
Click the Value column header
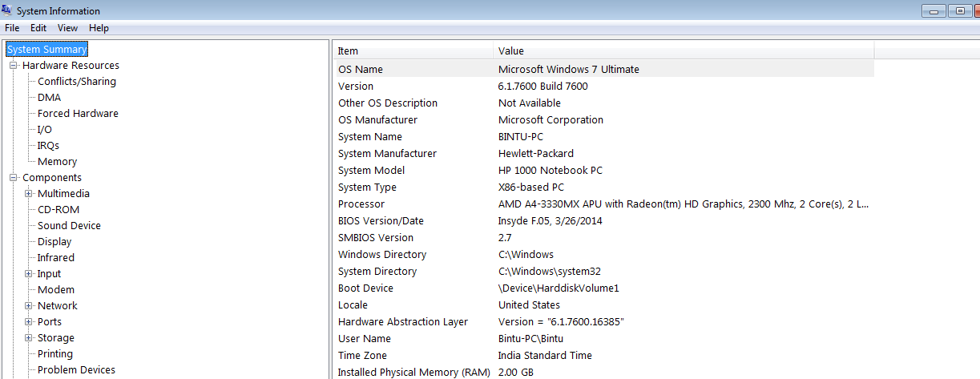(x=683, y=50)
